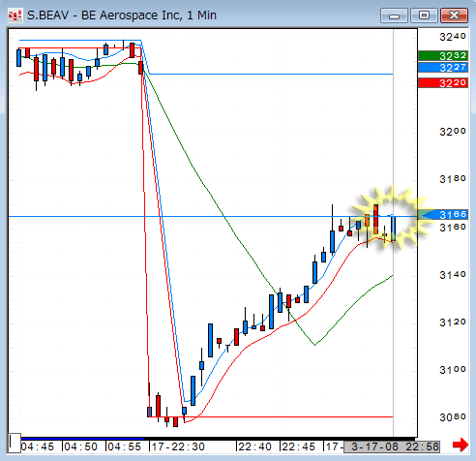
Task: Click the green 3232 price label
Action: tap(443, 56)
